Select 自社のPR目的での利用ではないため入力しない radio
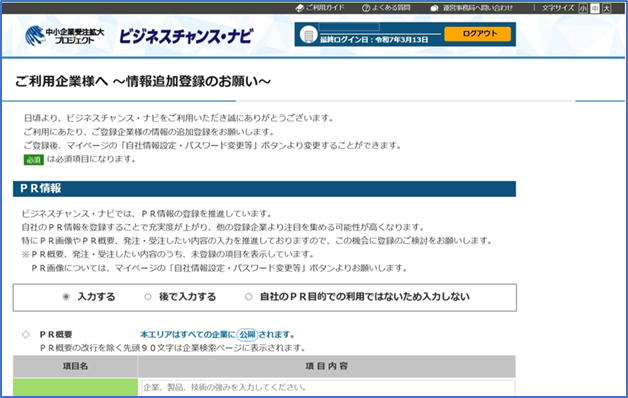The height and width of the screenshot is (398, 628). coord(249,297)
